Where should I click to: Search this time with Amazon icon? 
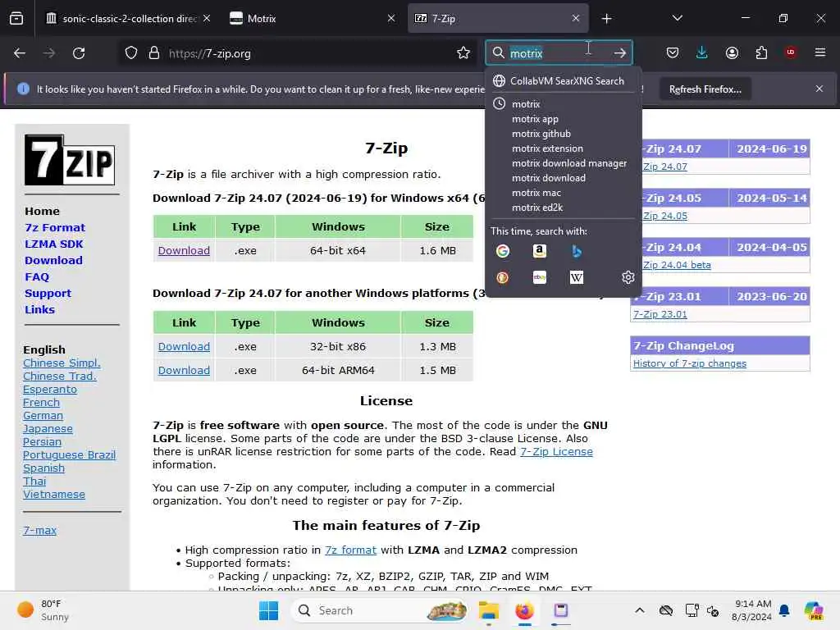pos(540,251)
